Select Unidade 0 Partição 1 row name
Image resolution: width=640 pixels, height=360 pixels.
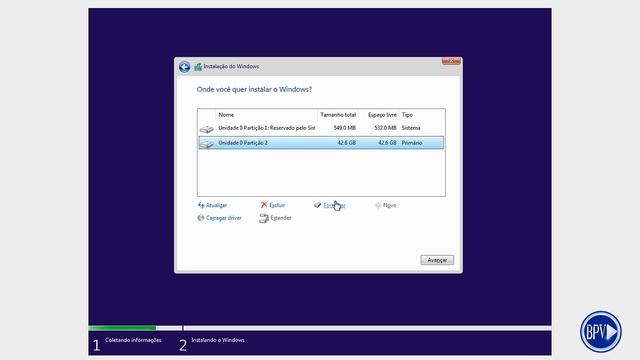(x=267, y=128)
